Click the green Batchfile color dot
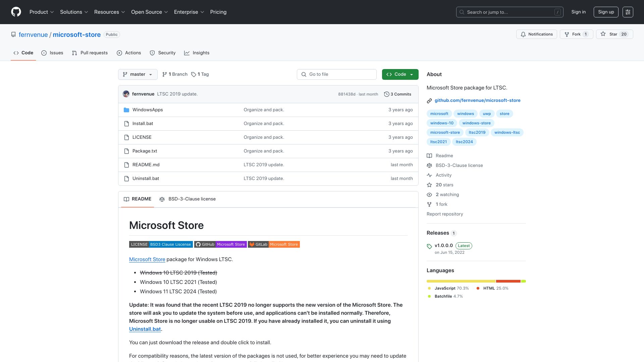 tap(429, 296)
